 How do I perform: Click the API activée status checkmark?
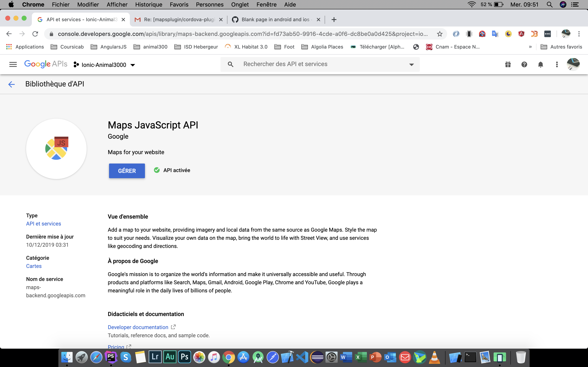pos(156,170)
